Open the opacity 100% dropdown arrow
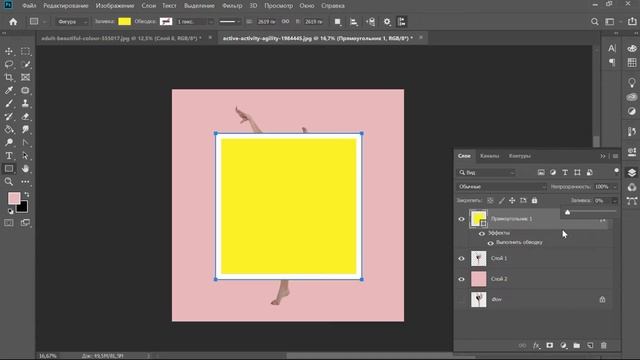This screenshot has width=640, height=360. (x=614, y=187)
